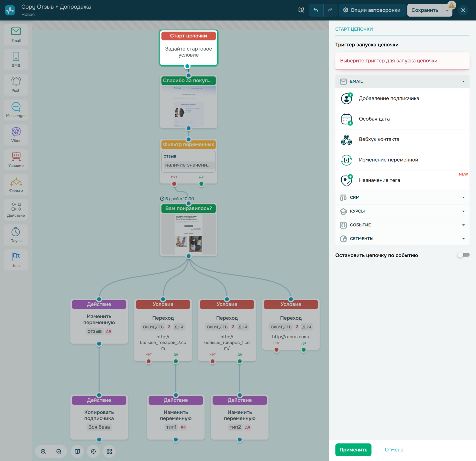Open canvas settings gear in bottom toolbar
476x461 pixels.
click(93, 451)
